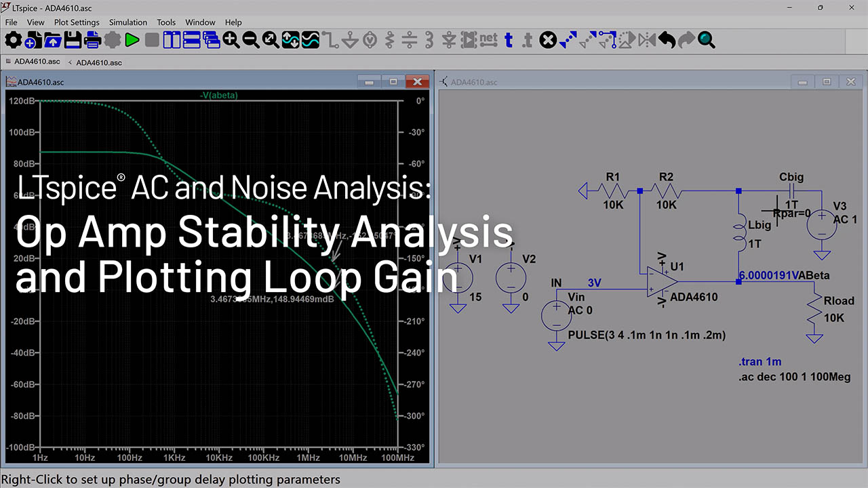Click the delete tool X icon

coord(548,40)
